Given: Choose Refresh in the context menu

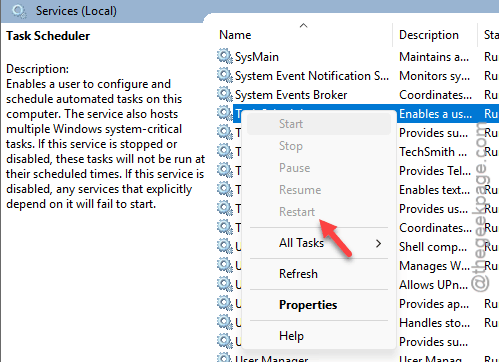Looking at the screenshot, I should tap(319, 274).
